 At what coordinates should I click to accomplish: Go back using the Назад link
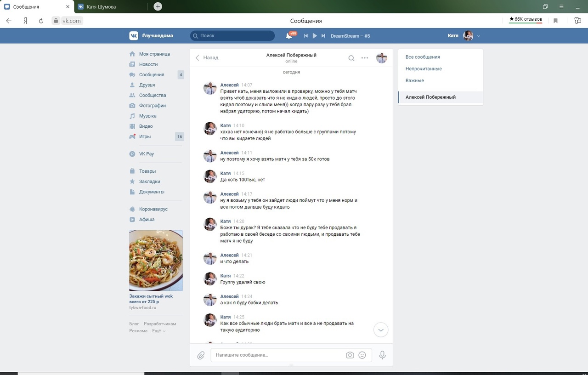[x=207, y=58]
